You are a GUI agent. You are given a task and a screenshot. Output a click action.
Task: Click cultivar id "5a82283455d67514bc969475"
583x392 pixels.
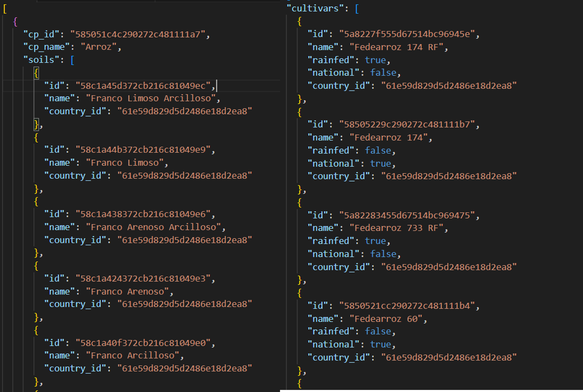pos(407,216)
